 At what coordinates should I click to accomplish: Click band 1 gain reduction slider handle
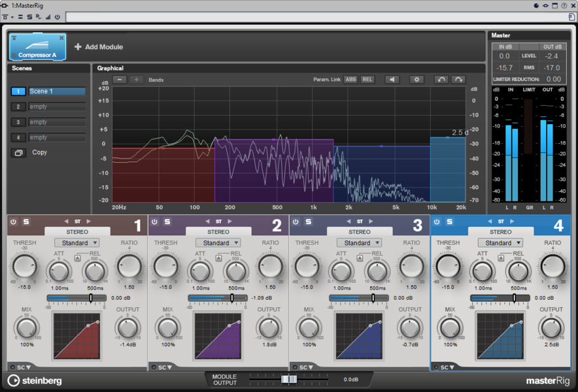coord(91,298)
